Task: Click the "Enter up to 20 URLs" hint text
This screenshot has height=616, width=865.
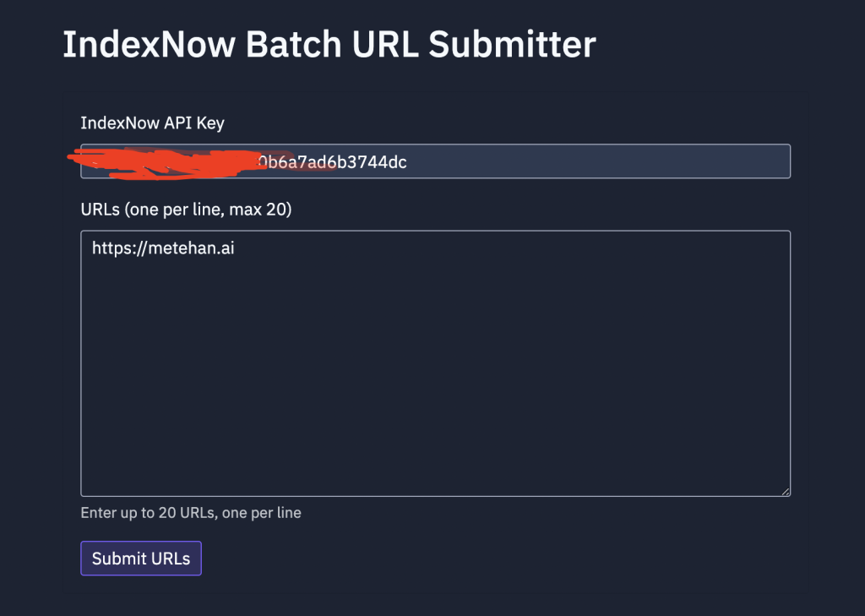Action: tap(190, 513)
